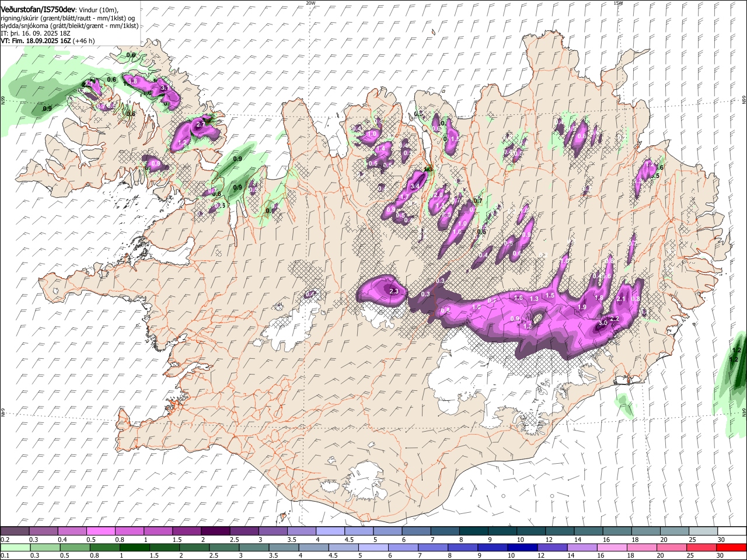Click the Veðurstofan/IS750dev title text
This screenshot has height=560, width=747.
tap(38, 9)
